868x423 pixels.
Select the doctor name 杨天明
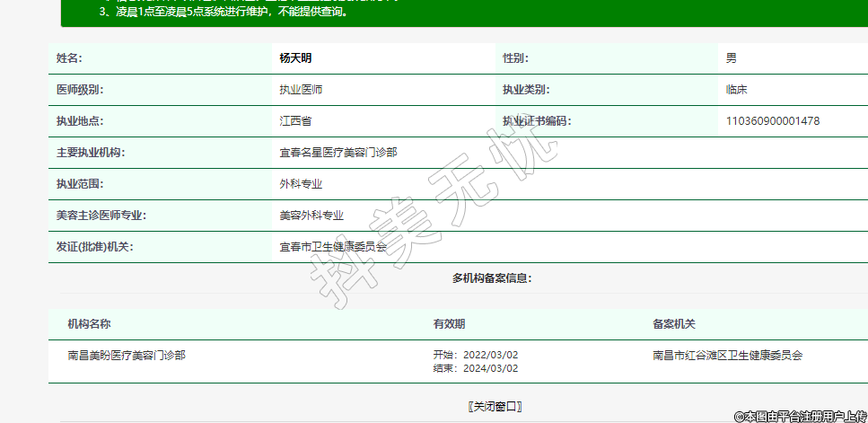[x=295, y=58]
